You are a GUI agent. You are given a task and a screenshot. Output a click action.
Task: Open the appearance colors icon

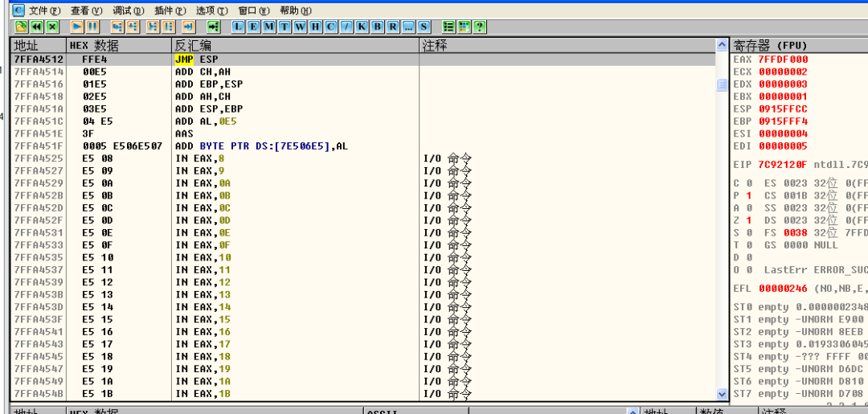465,27
